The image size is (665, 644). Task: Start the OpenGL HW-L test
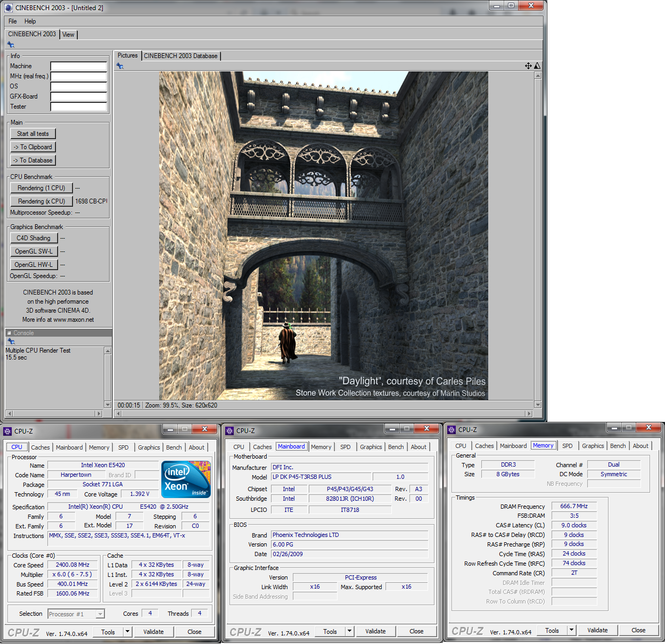tap(34, 265)
